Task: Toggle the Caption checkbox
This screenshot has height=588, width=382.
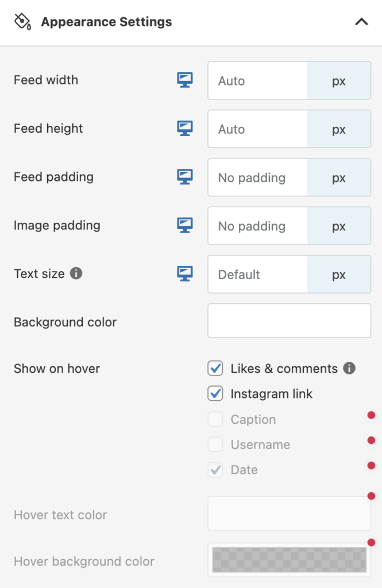Action: coord(215,419)
